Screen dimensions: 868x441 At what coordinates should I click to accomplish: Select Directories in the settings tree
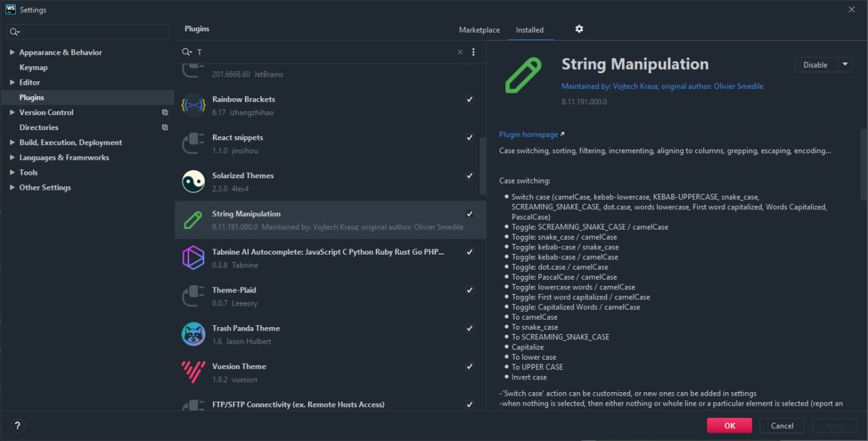tap(39, 127)
